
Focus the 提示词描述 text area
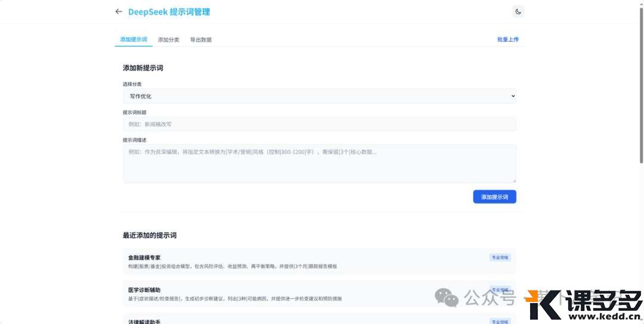pyautogui.click(x=320, y=163)
